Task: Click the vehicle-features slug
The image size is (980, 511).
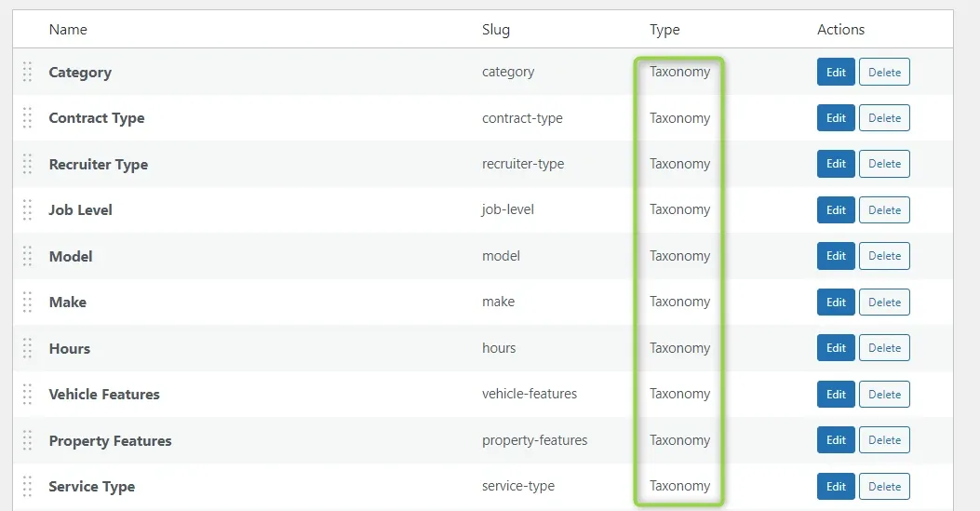Action: pyautogui.click(x=530, y=394)
